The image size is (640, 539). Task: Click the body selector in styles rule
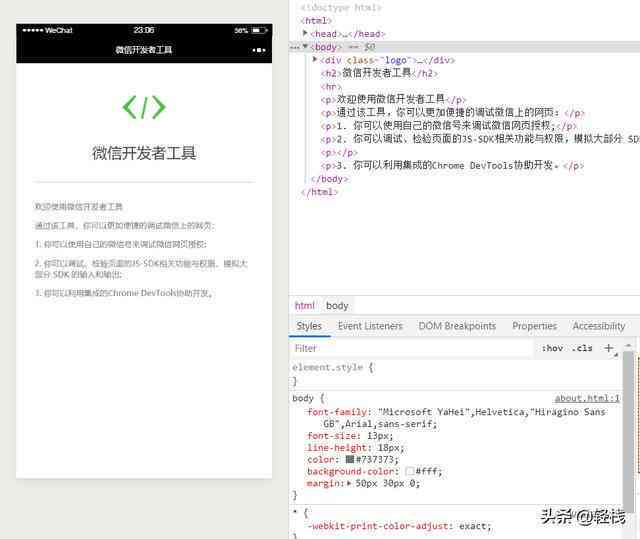[x=303, y=398]
